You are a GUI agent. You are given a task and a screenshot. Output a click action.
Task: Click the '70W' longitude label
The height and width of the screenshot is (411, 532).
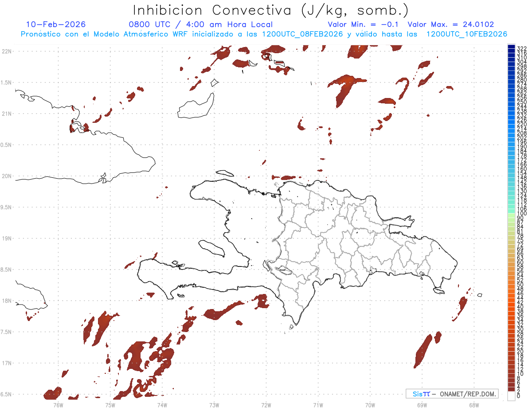tap(370, 404)
